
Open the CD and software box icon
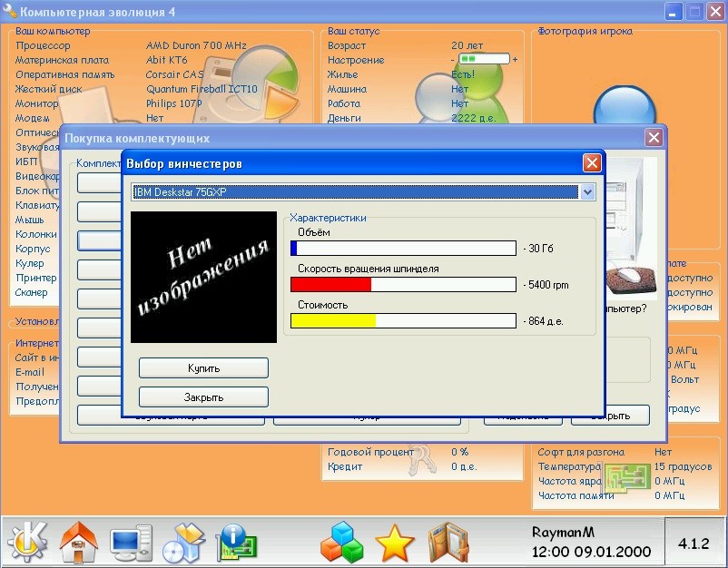tap(184, 543)
